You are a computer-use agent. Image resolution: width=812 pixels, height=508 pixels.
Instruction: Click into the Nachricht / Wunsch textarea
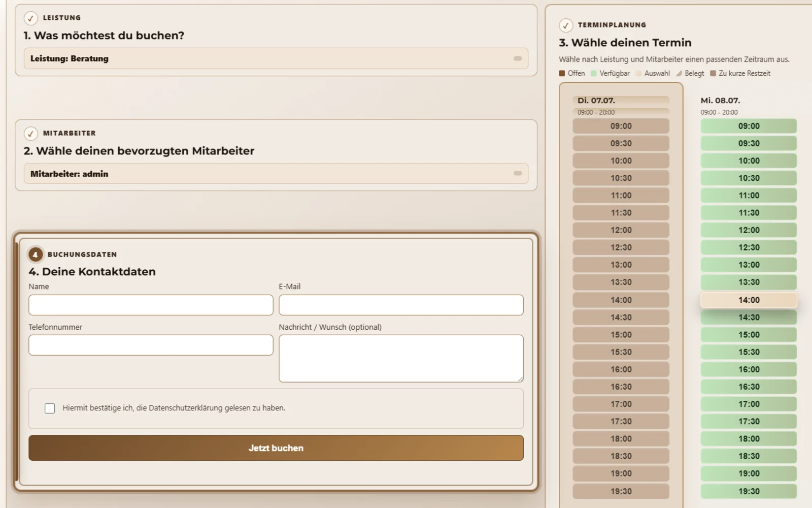point(401,358)
